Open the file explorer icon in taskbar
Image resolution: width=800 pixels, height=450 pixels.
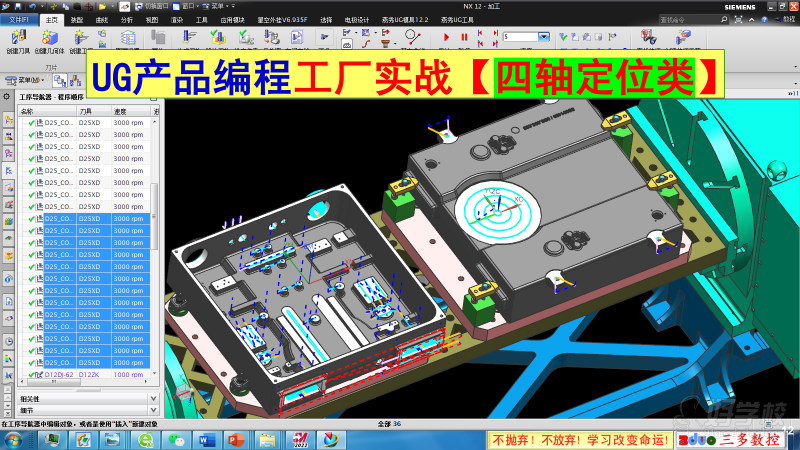[x=268, y=440]
